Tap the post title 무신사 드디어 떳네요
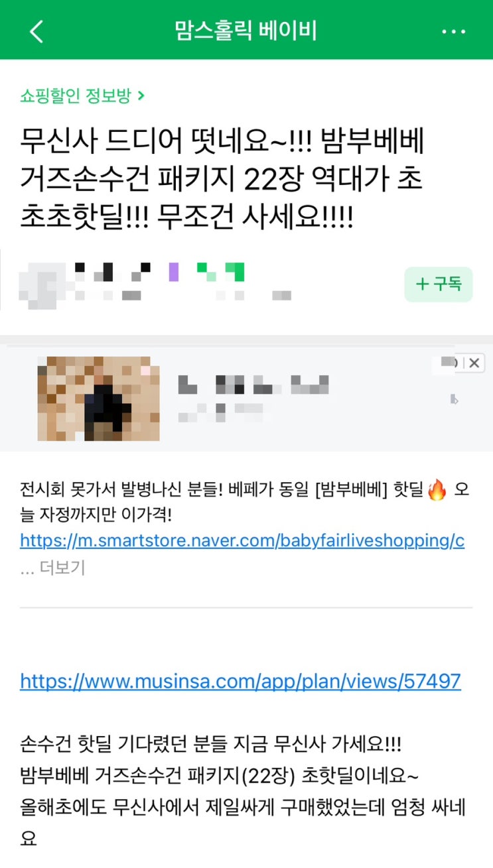Viewport: 493px width, 868px height. 223,179
